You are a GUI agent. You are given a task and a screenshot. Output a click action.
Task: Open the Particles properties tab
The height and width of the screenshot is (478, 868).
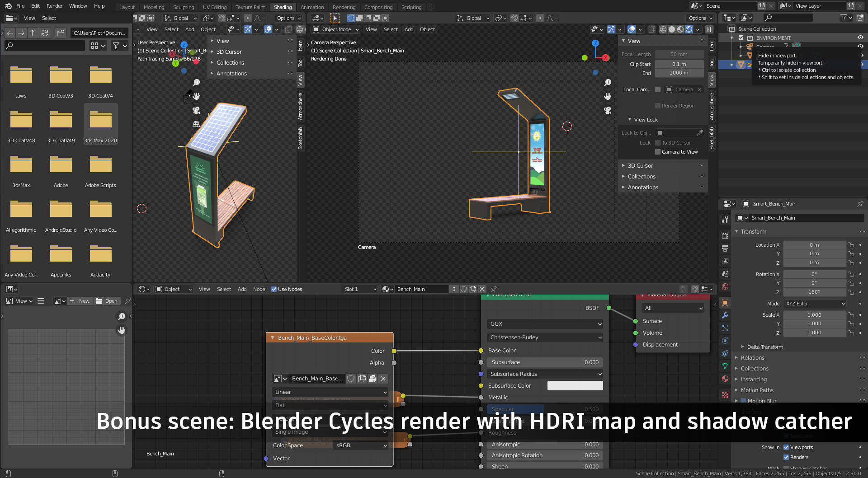coord(725,328)
